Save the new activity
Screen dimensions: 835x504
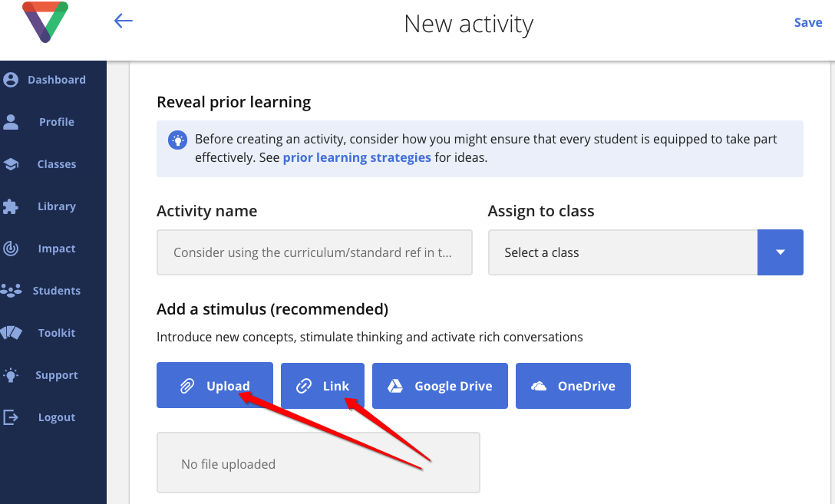808,22
